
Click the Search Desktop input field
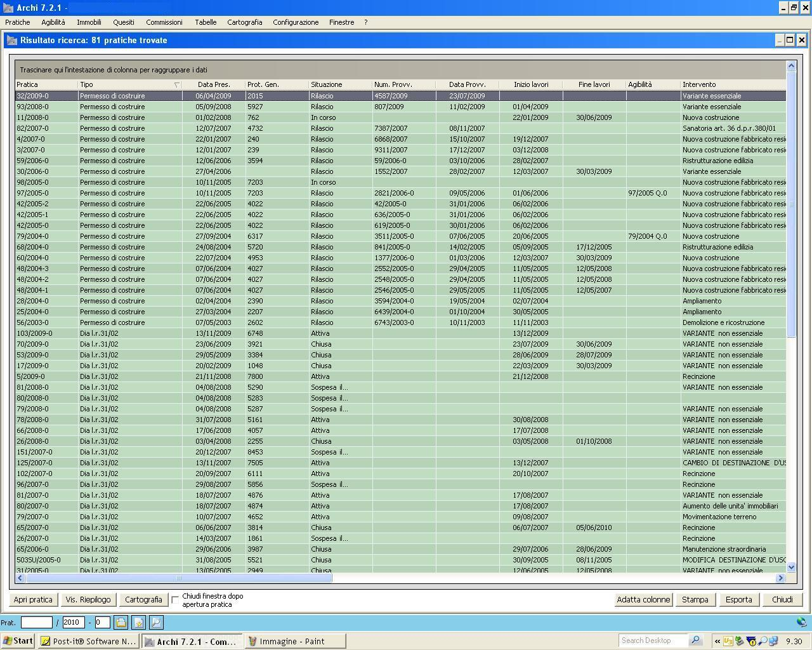pos(653,640)
